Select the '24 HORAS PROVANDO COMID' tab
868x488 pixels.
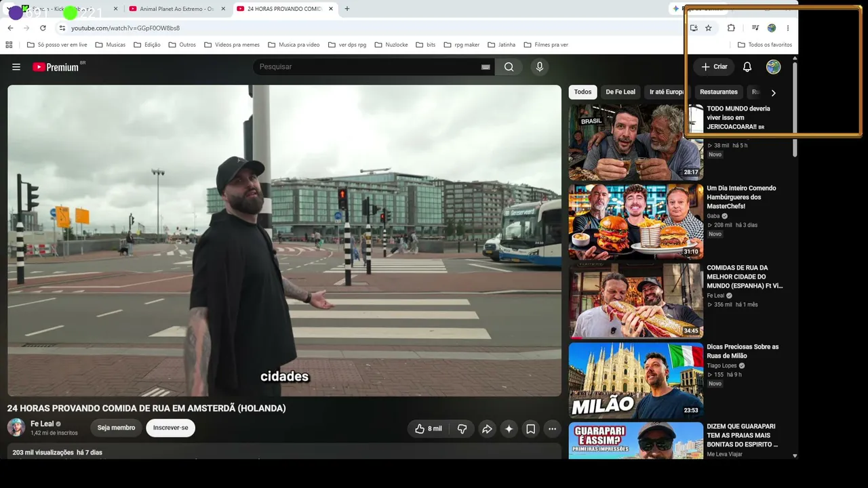(x=285, y=9)
